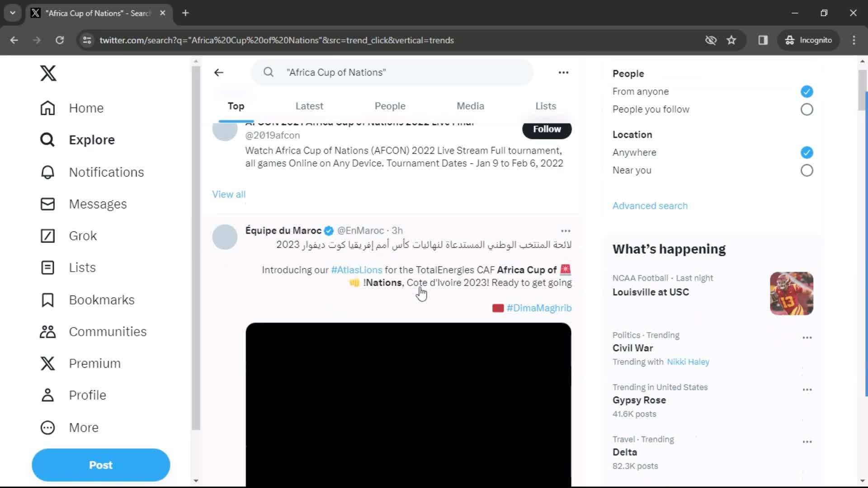Screen dimensions: 868x488
Task: Close the Africa Cup of Nations tab
Action: (x=163, y=13)
